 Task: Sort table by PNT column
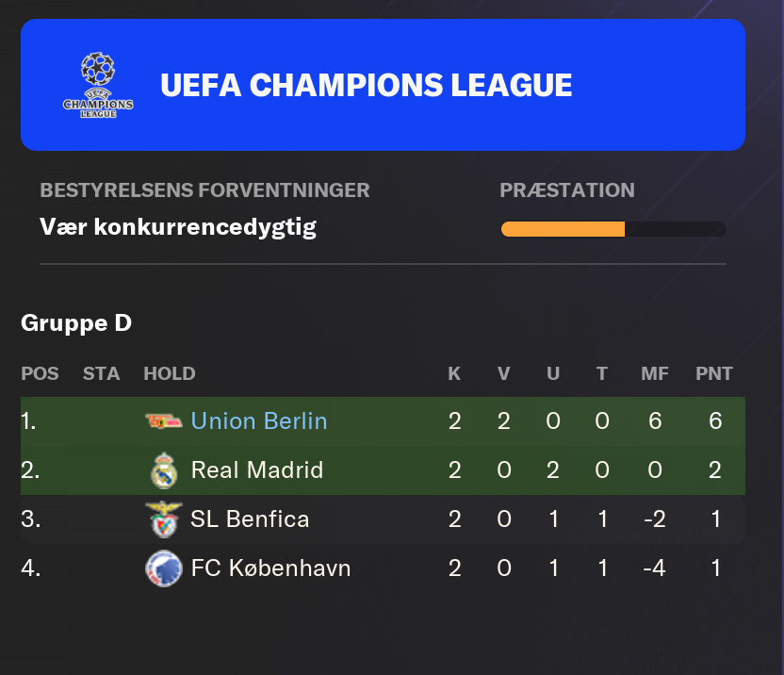714,373
